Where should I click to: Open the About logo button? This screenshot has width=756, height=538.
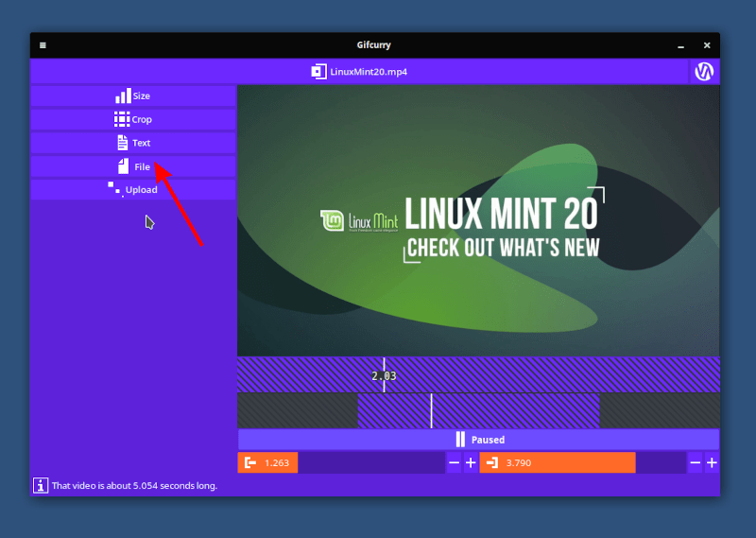[x=704, y=72]
